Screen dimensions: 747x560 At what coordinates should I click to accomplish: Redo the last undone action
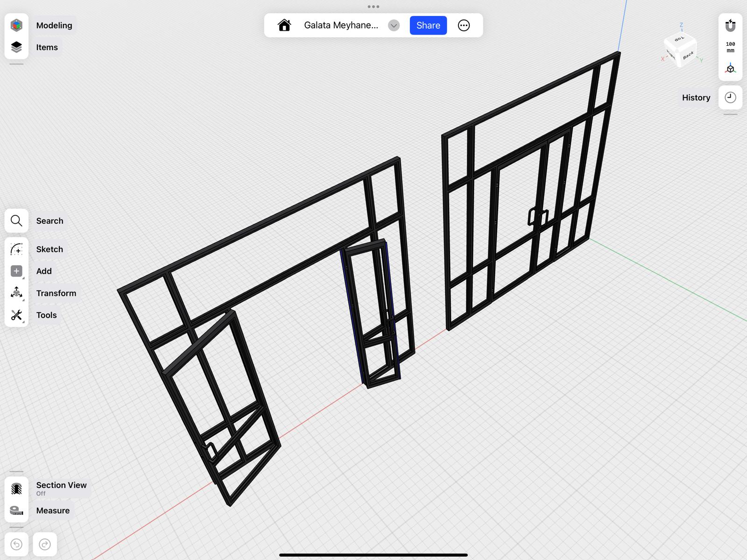tap(45, 544)
